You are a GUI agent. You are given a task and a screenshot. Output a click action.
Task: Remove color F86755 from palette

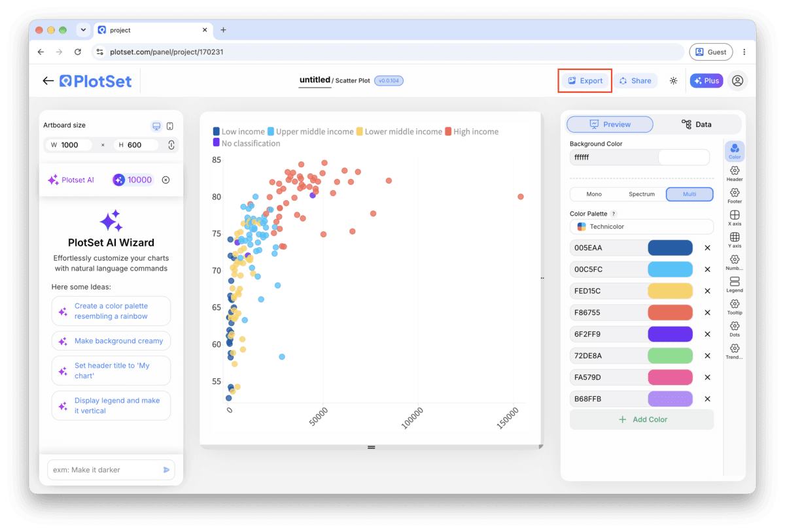pos(707,312)
